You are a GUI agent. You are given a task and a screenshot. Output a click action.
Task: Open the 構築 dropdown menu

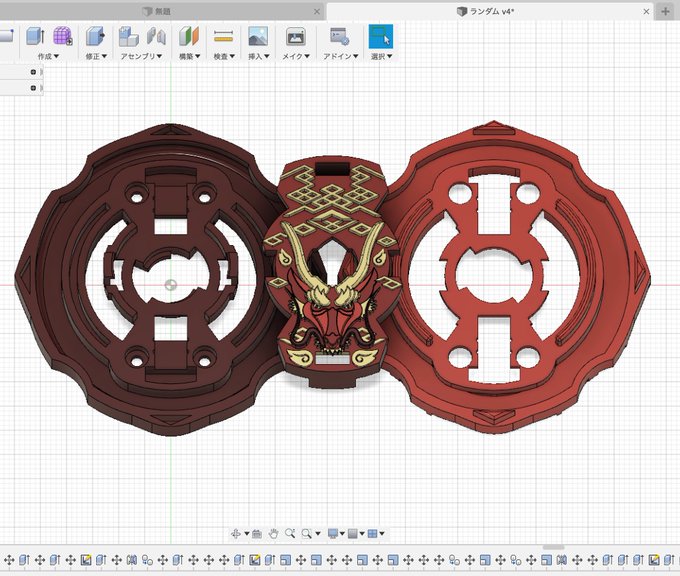pos(190,56)
